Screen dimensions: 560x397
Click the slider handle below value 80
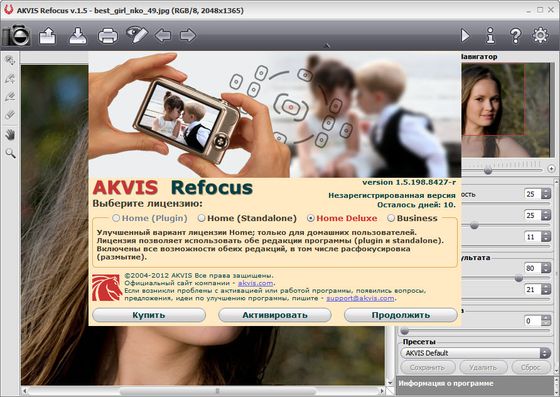pyautogui.click(x=519, y=278)
